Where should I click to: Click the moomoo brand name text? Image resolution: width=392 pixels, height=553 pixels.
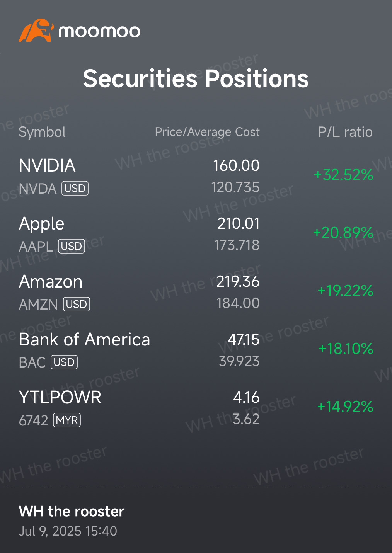pyautogui.click(x=99, y=31)
